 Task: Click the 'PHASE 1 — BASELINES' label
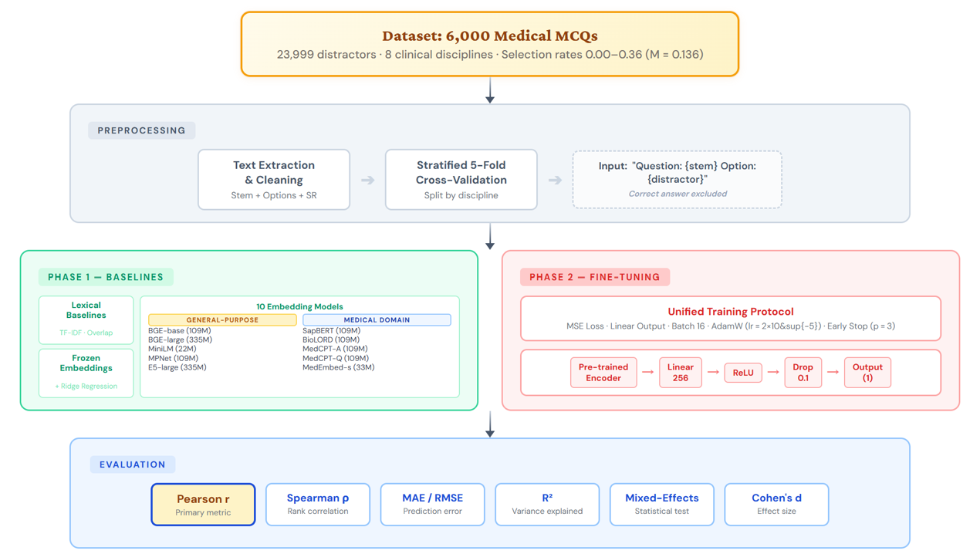tap(106, 277)
